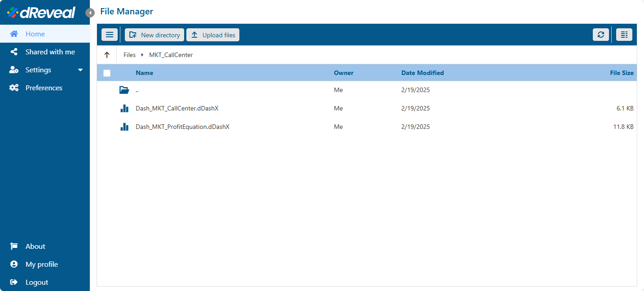Go to the Home page
This screenshot has height=291, width=644.
click(x=35, y=34)
